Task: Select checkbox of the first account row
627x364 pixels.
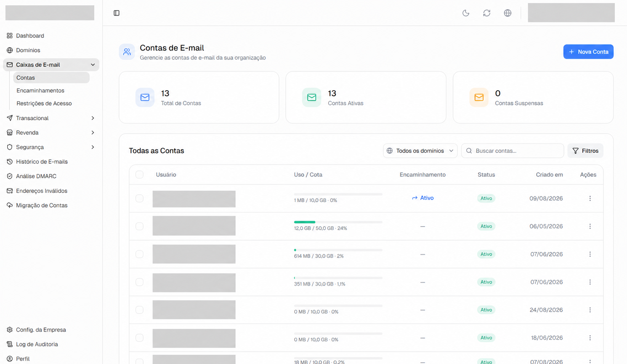Action: click(140, 198)
